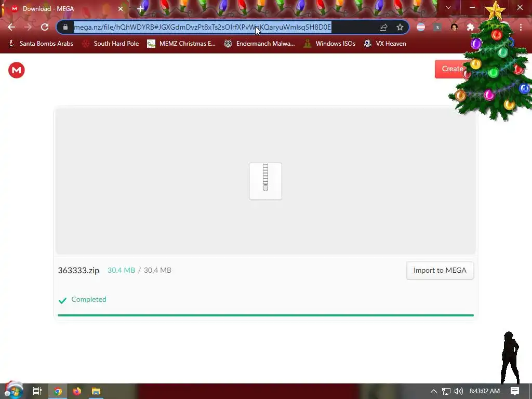Open the avatar extension icon

454,27
